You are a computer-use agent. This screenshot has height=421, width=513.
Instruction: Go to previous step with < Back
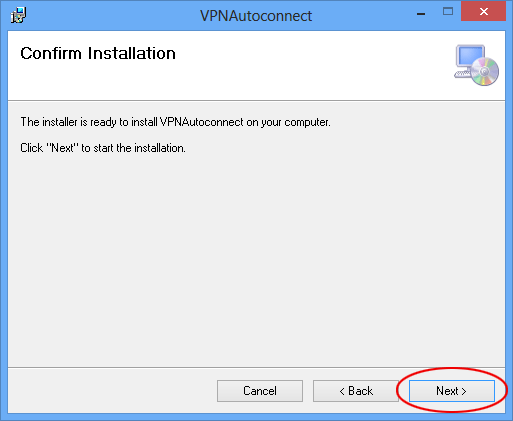pos(356,391)
